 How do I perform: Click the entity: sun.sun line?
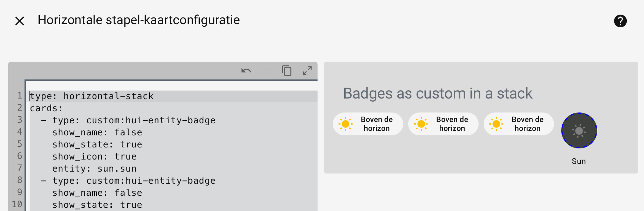[94, 169]
